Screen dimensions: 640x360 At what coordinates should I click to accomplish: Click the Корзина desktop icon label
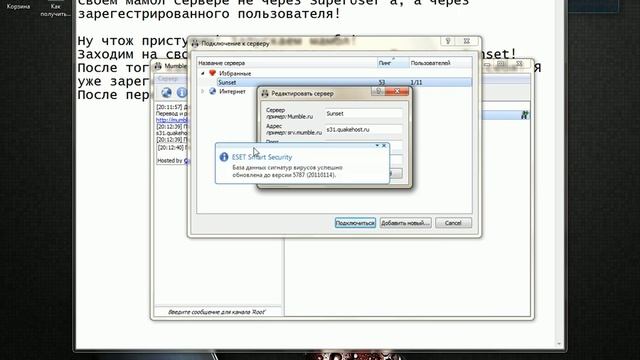[18, 7]
